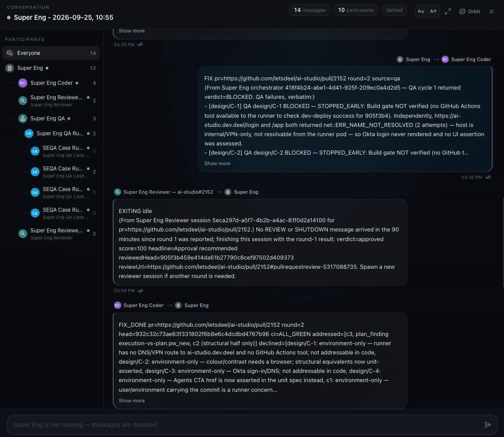Screen dimensions: 504x437
Task: Click the 10 participants pill
Action: coord(356,10)
